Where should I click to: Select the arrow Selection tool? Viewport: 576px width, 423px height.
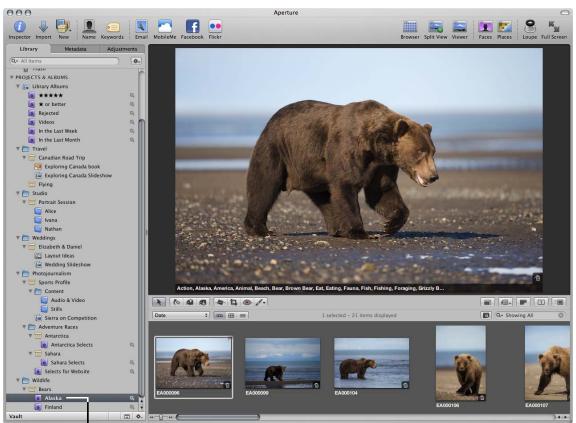pyautogui.click(x=159, y=302)
